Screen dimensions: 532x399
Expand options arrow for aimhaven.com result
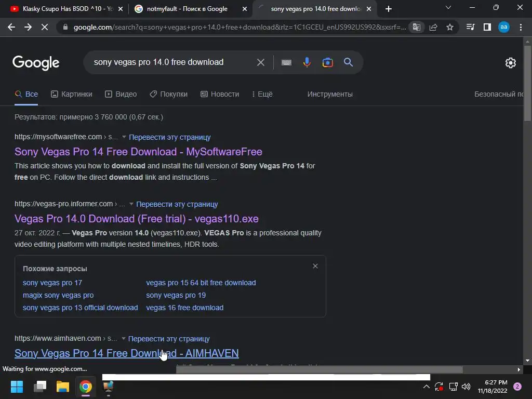point(124,339)
